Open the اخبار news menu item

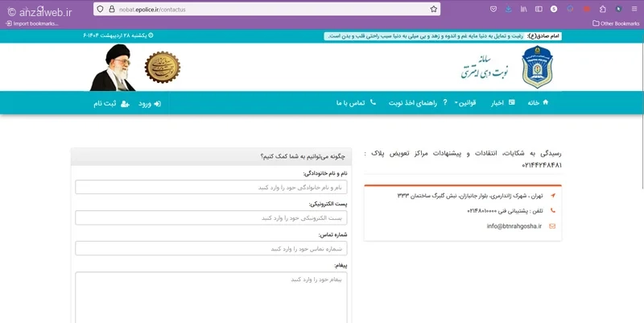[x=502, y=103]
